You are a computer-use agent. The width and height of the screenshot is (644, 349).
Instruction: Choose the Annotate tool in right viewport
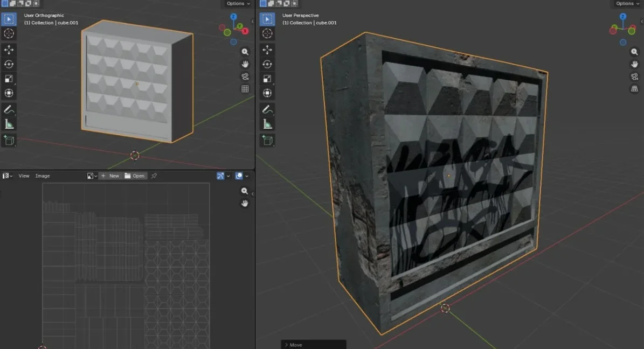[267, 109]
